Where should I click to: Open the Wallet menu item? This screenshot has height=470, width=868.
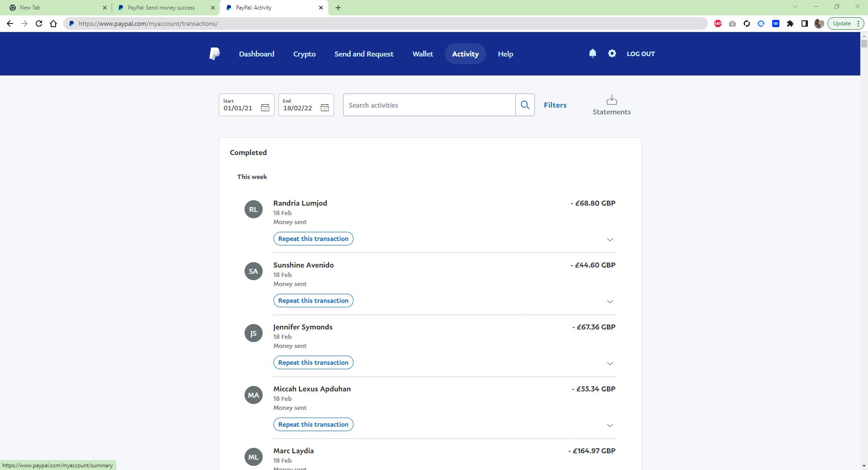click(x=422, y=54)
